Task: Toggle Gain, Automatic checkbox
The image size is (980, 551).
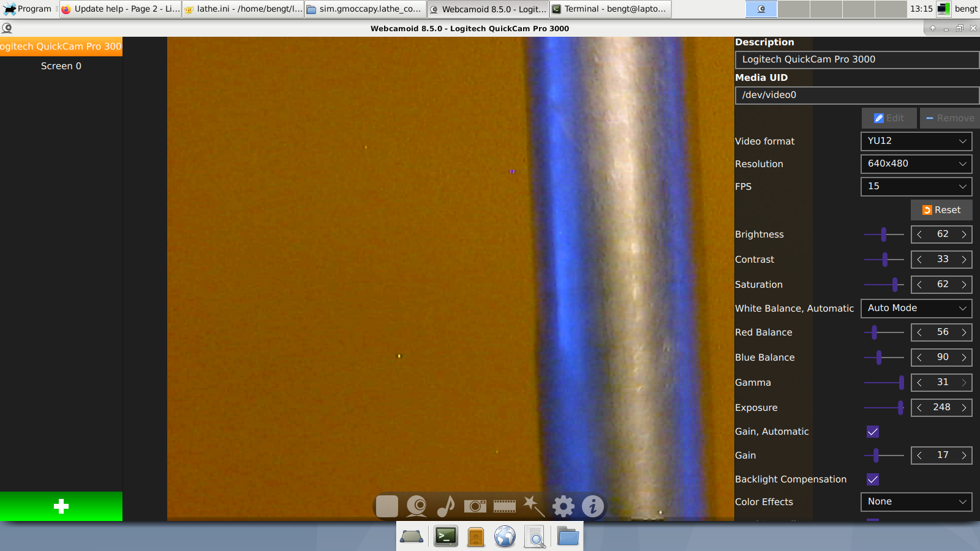Action: 873,432
